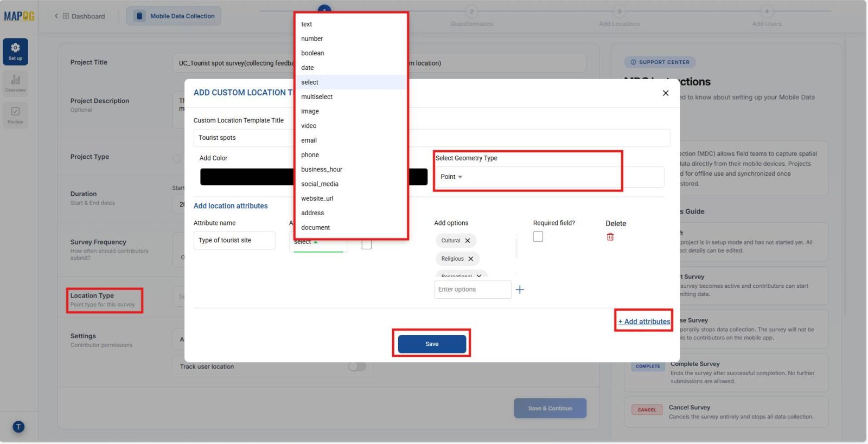868x444 pixels.
Task: Click the + Add attributes link
Action: click(644, 321)
